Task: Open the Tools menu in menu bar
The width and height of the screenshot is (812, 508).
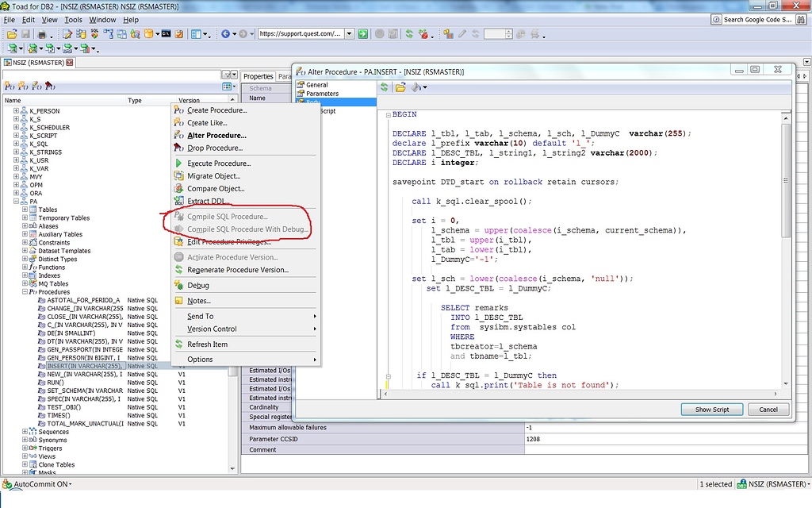Action: coord(73,20)
